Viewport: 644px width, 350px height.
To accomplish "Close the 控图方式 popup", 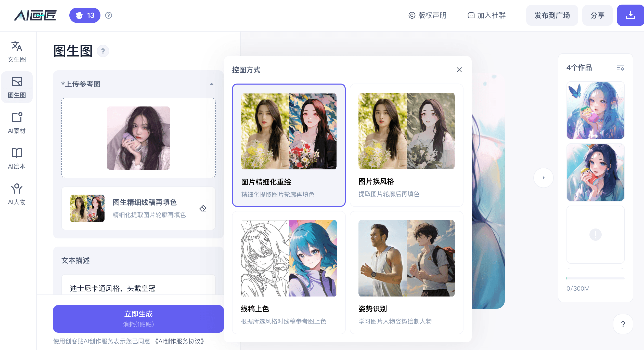I will click(459, 70).
